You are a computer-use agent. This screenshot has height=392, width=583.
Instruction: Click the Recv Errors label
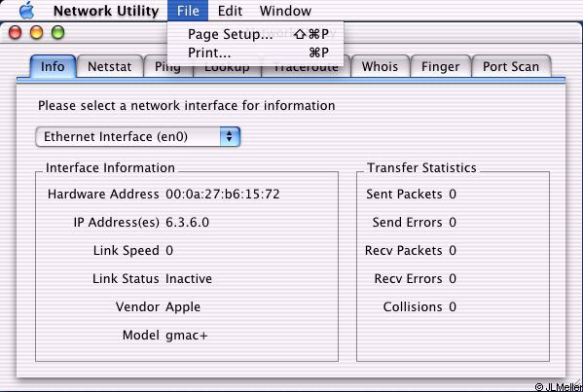pos(408,278)
